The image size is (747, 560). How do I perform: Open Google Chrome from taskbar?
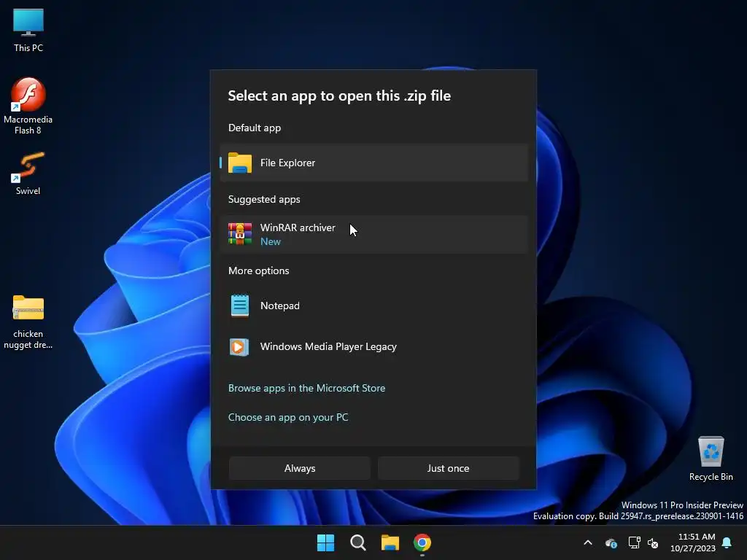coord(422,542)
